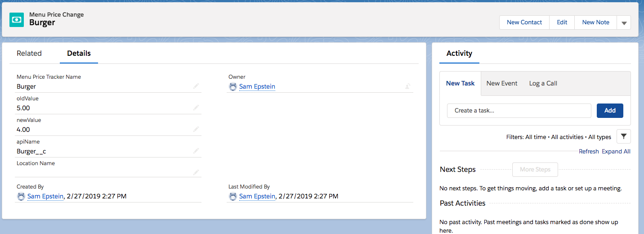Open Owner Sam Epstein link

[x=257, y=86]
